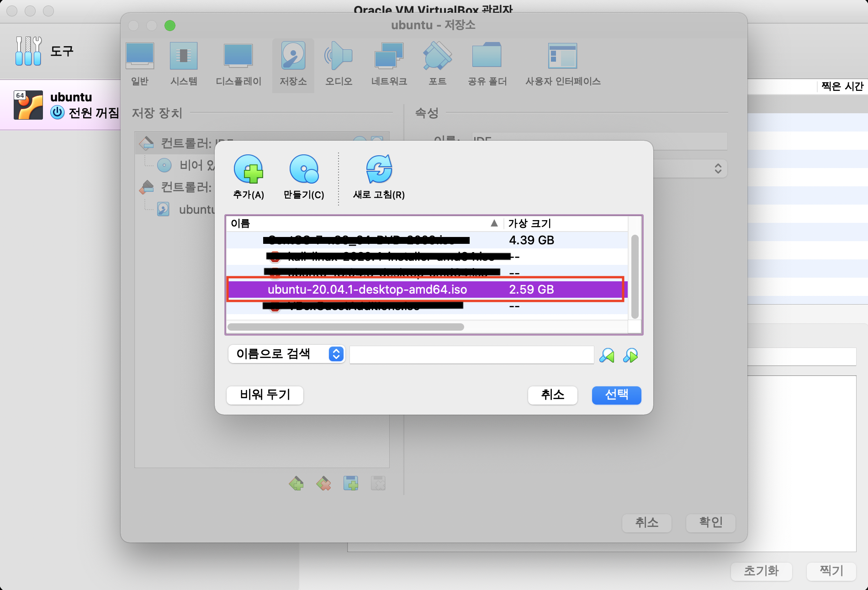Click the media search text field
Image resolution: width=868 pixels, height=590 pixels.
(x=471, y=354)
